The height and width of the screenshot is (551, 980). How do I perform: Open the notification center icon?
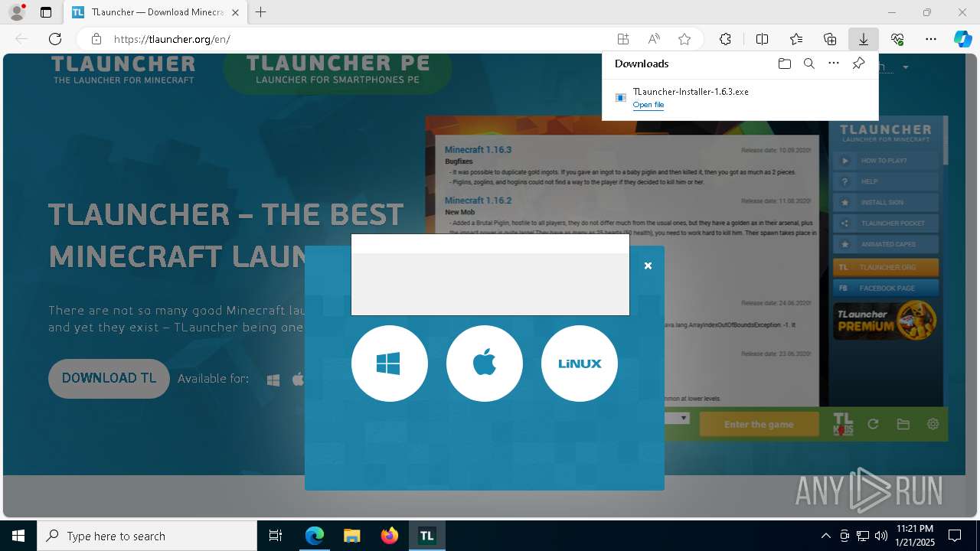[955, 536]
